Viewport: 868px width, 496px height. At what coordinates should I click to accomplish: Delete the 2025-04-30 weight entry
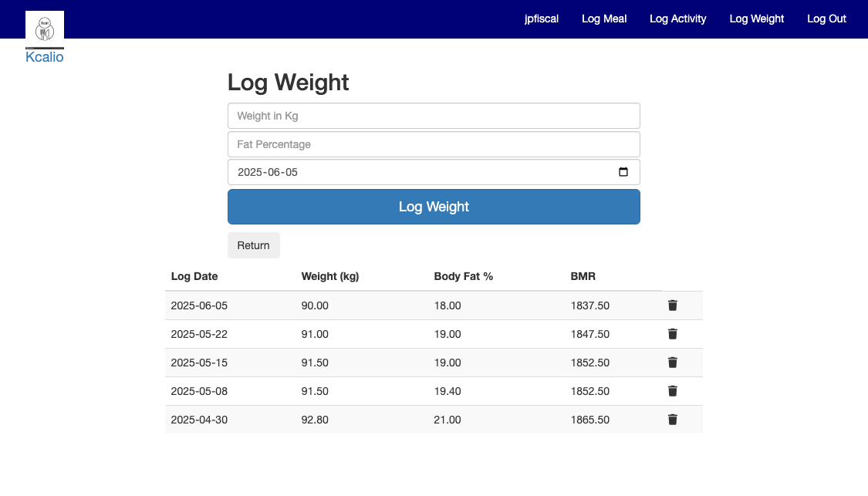673,420
